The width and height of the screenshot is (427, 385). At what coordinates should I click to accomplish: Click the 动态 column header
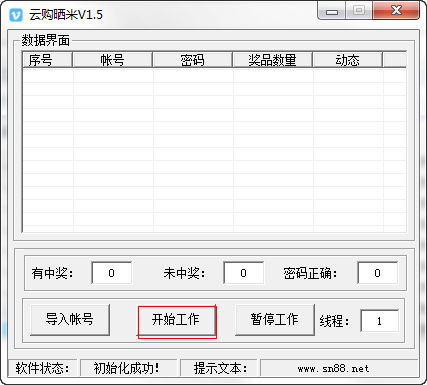click(x=347, y=60)
